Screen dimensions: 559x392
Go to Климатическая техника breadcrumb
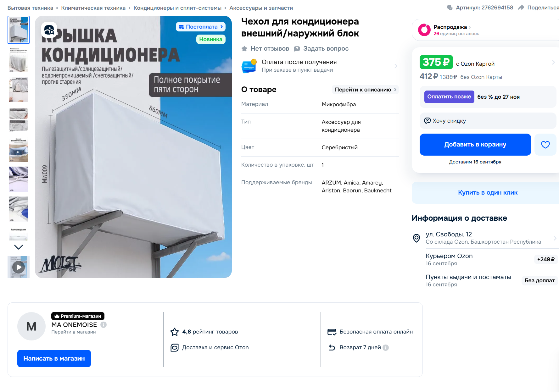tap(93, 8)
